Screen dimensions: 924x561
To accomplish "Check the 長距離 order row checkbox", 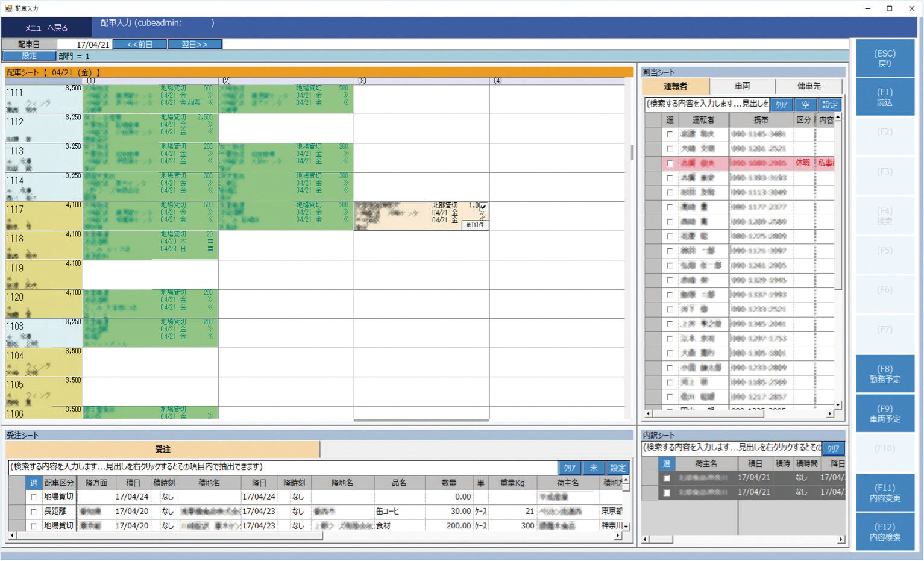I will pos(33,512).
